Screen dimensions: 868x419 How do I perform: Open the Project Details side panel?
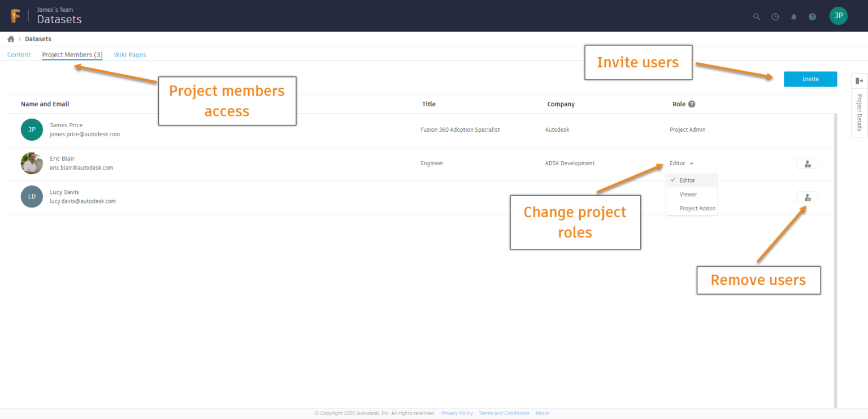(x=859, y=111)
